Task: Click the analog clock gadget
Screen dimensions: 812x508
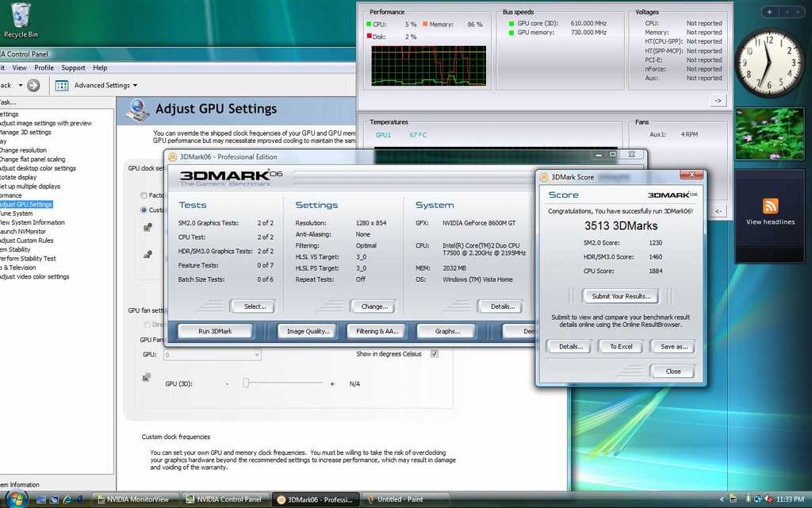Action: (x=769, y=63)
